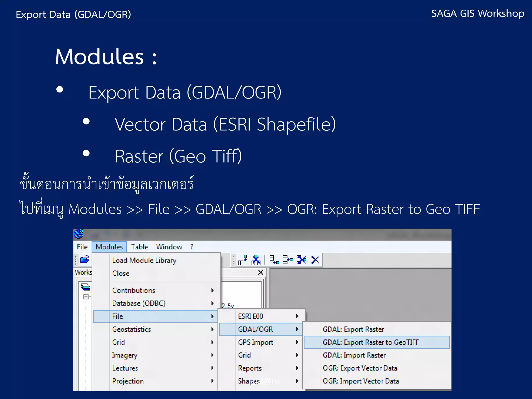This screenshot has width=532, height=399.
Task: Click the data layers icon in workspace tree
Action: [x=85, y=287]
